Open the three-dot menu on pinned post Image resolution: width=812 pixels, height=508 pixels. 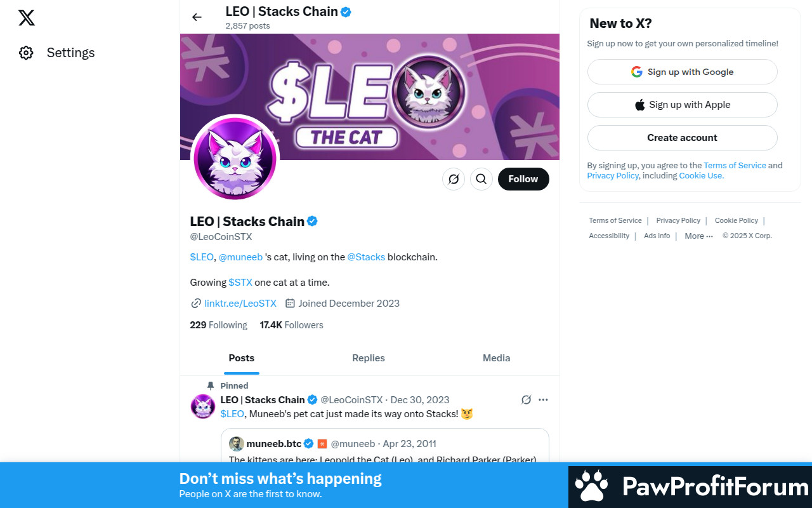tap(543, 399)
